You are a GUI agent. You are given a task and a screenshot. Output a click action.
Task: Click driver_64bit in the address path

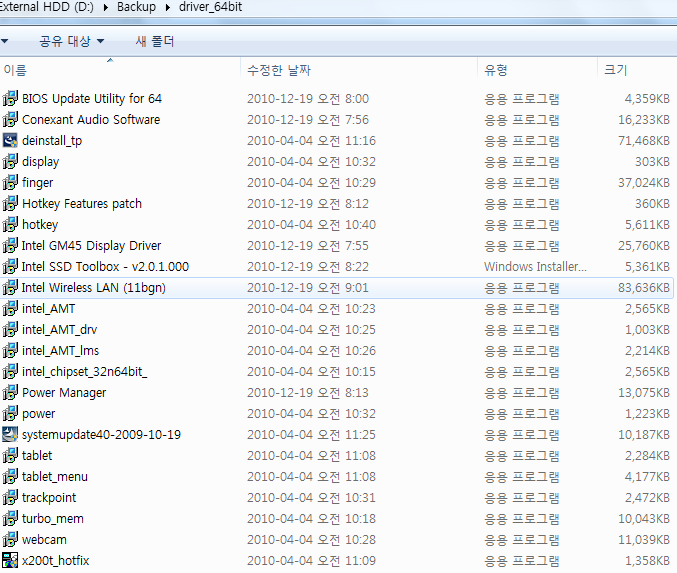click(x=211, y=7)
